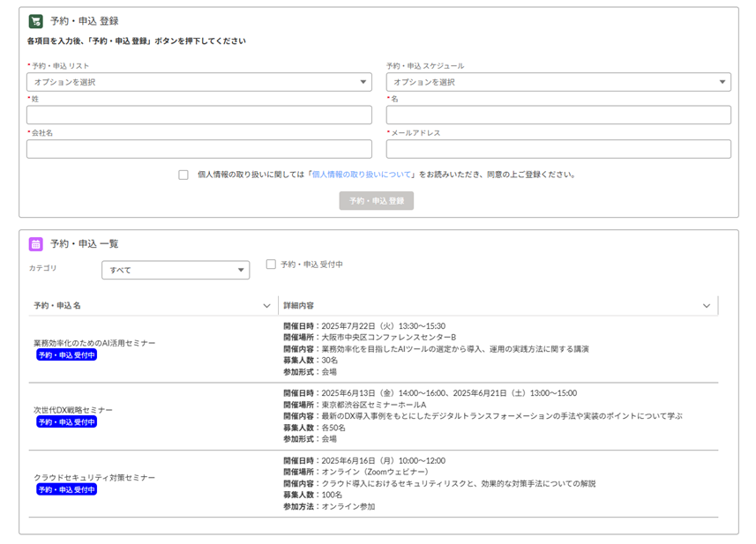
Task: Open the カテゴリ dropdown showing すべて
Action: pos(176,270)
